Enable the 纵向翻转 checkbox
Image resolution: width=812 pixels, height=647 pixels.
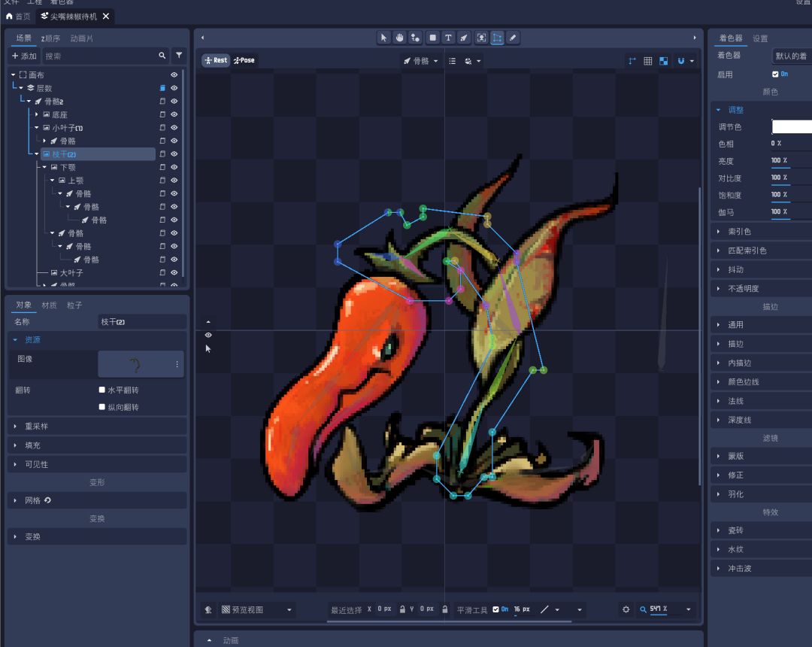tap(102, 407)
